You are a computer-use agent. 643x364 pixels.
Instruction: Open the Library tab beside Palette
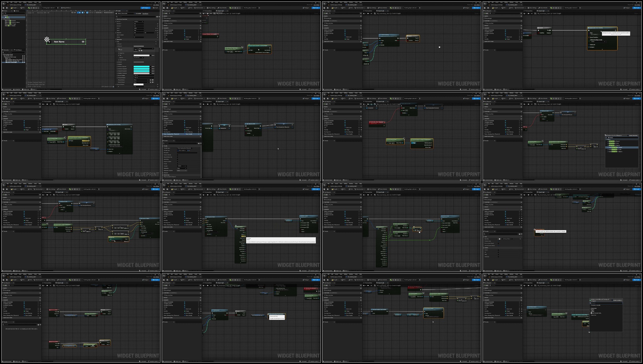tap(17, 11)
